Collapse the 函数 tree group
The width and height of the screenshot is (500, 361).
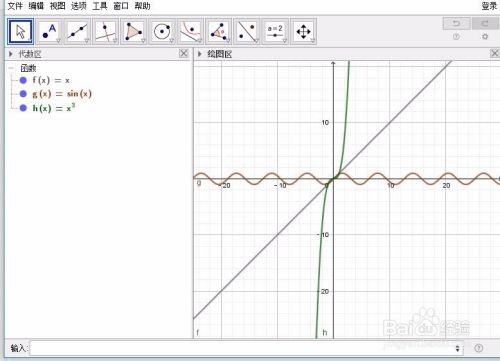click(12, 68)
